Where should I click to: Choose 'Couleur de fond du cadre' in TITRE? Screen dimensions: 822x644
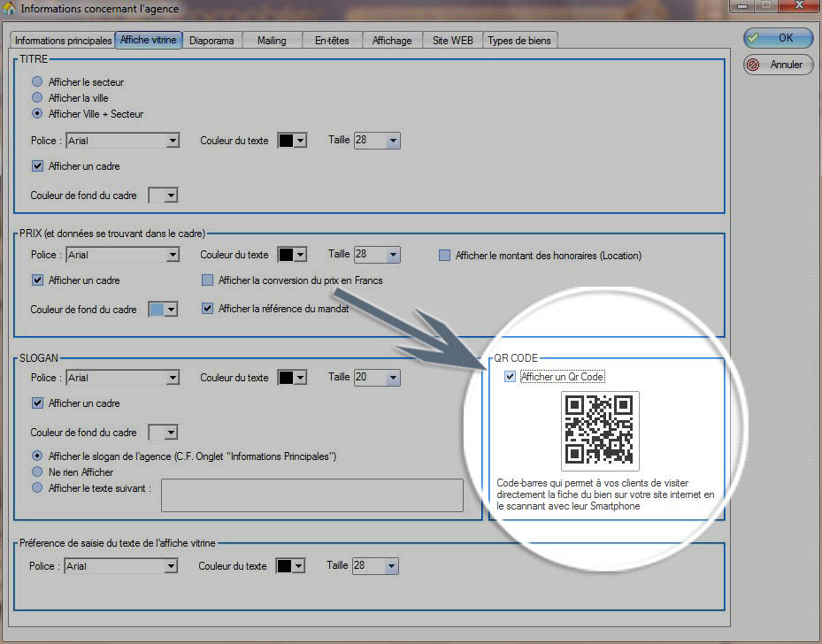[163, 195]
